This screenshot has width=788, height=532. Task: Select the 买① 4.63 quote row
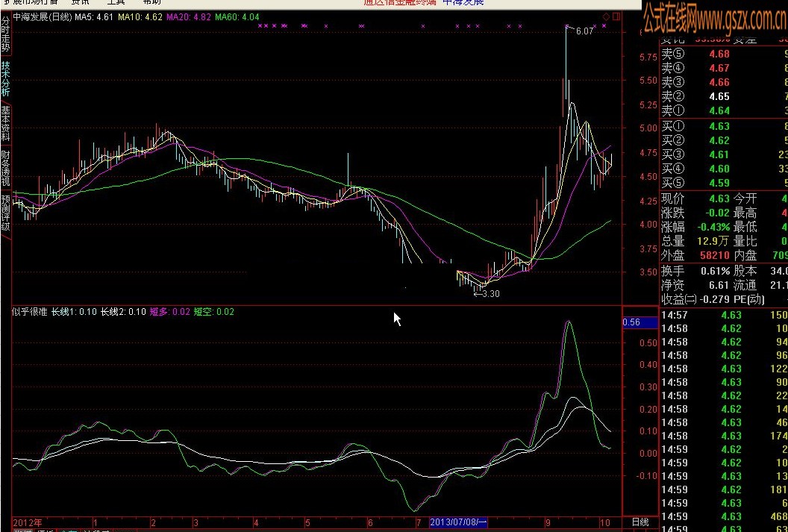[x=724, y=126]
